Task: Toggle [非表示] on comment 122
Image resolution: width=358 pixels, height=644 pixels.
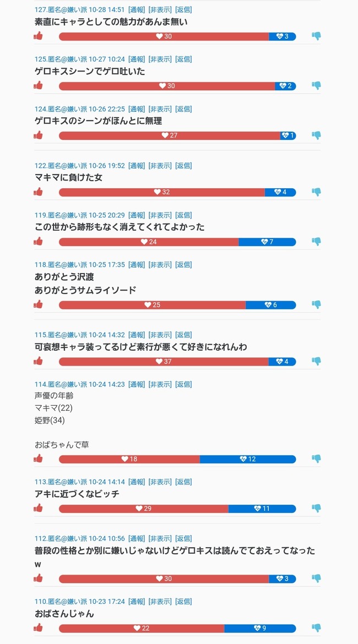Action: [160, 166]
